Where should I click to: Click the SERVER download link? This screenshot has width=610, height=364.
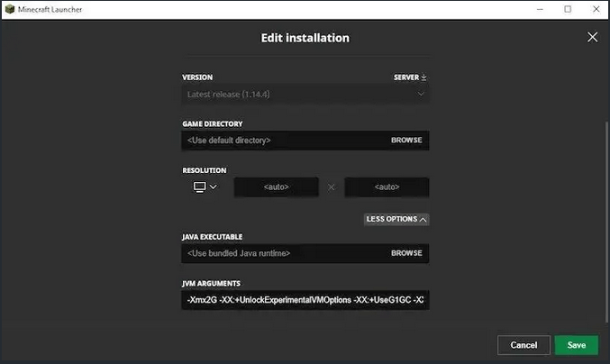[x=410, y=77]
